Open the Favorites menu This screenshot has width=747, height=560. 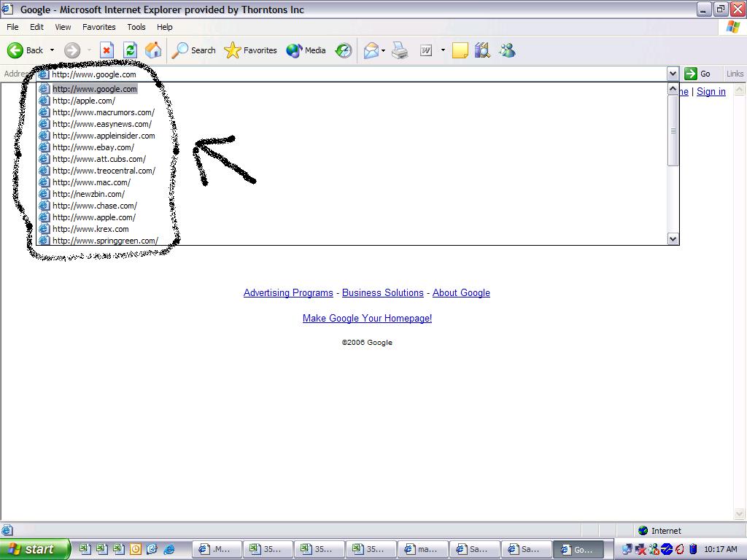[99, 27]
